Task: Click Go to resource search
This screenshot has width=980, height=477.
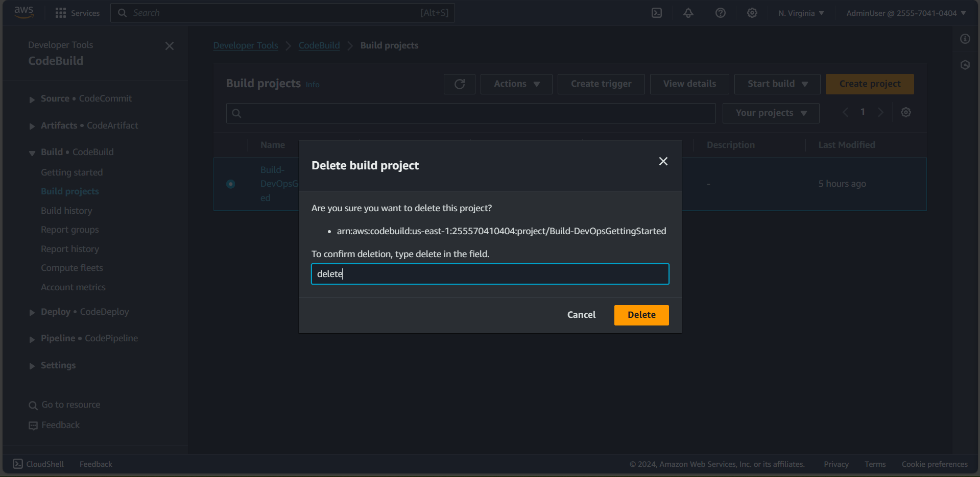Action: tap(64, 405)
